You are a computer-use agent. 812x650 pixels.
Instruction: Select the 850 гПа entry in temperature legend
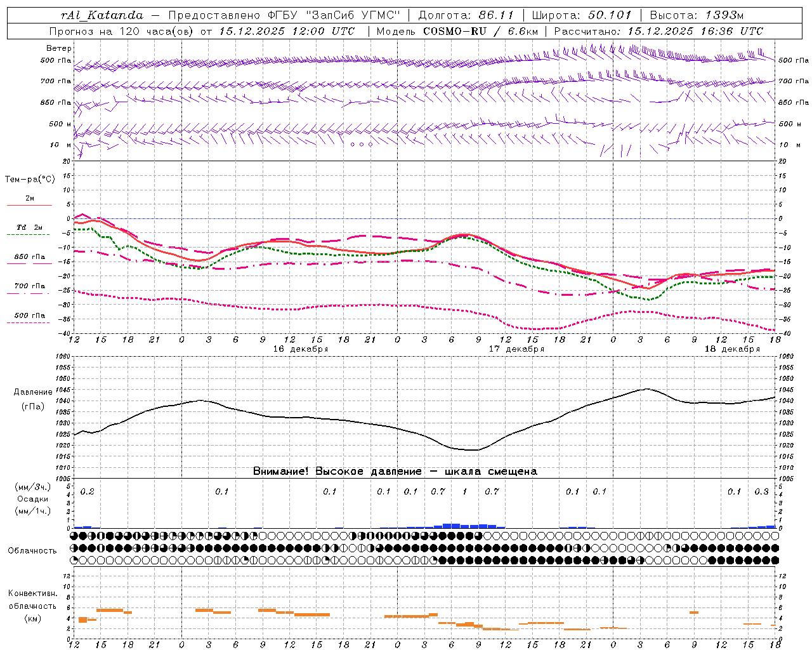click(x=29, y=257)
